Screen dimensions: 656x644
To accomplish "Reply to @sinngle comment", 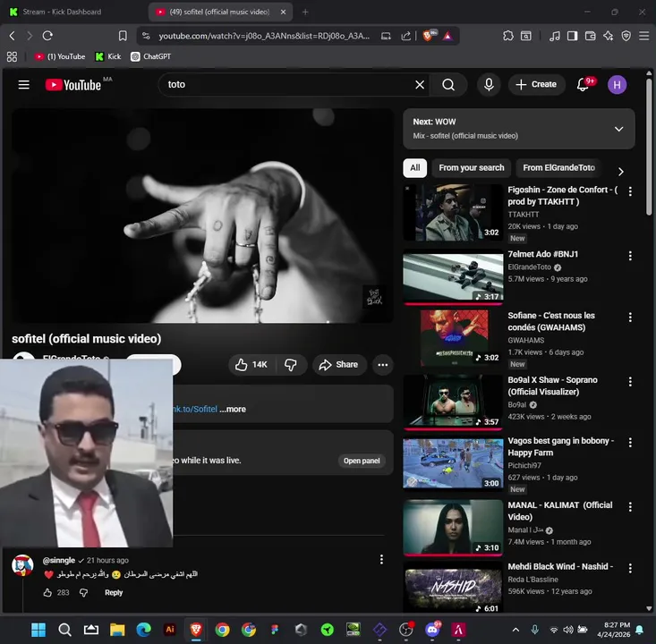I will pos(114,592).
